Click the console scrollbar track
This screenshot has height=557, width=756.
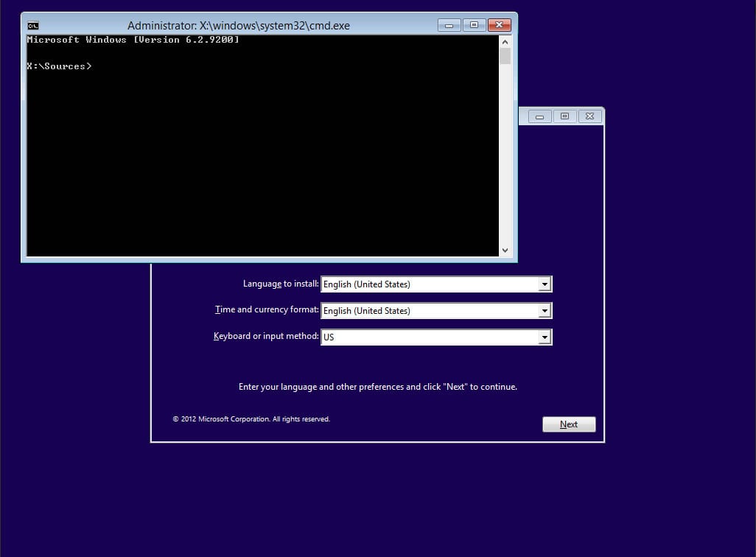tap(505, 147)
